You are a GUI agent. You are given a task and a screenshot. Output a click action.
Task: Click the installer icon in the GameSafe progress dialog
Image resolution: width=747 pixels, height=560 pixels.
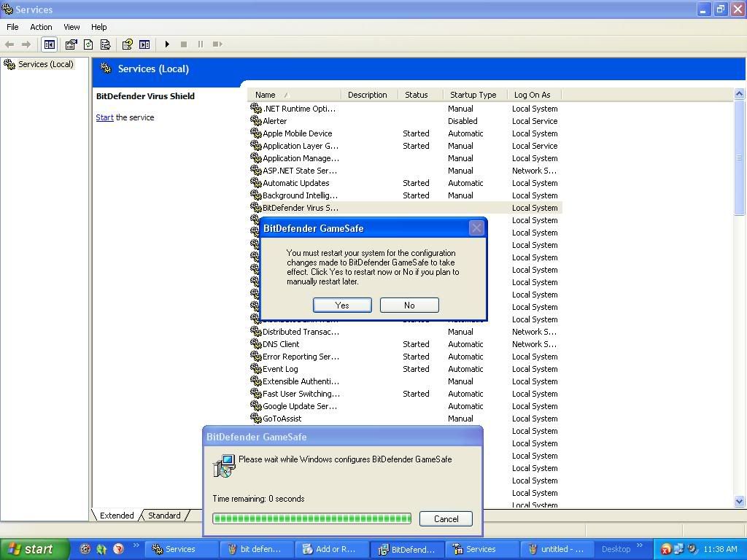[x=224, y=466]
